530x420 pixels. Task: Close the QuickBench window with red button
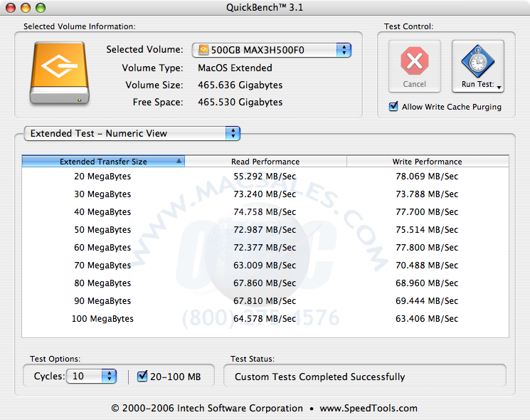[11, 7]
